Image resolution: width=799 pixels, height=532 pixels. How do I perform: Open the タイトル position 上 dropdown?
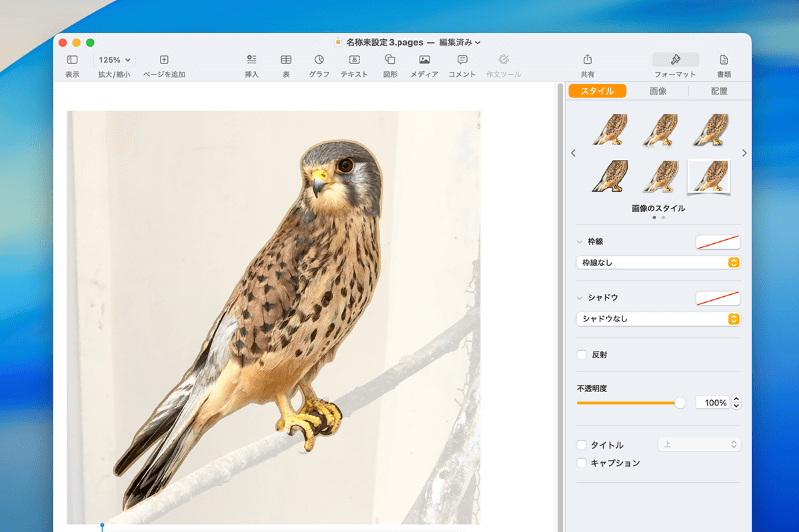(699, 444)
